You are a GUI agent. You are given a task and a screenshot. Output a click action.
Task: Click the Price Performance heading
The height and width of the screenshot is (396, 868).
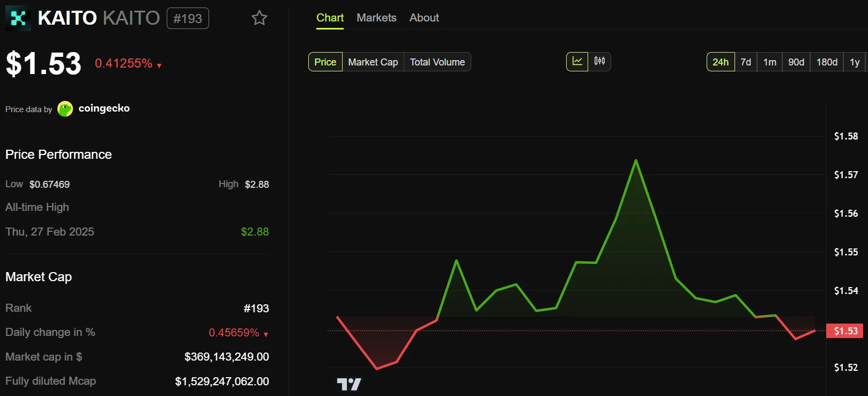click(x=58, y=155)
